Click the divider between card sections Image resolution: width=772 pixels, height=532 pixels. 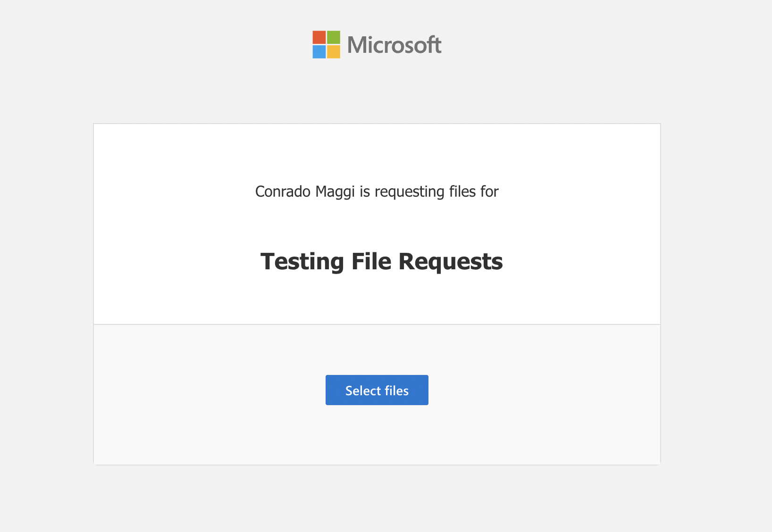[378, 324]
